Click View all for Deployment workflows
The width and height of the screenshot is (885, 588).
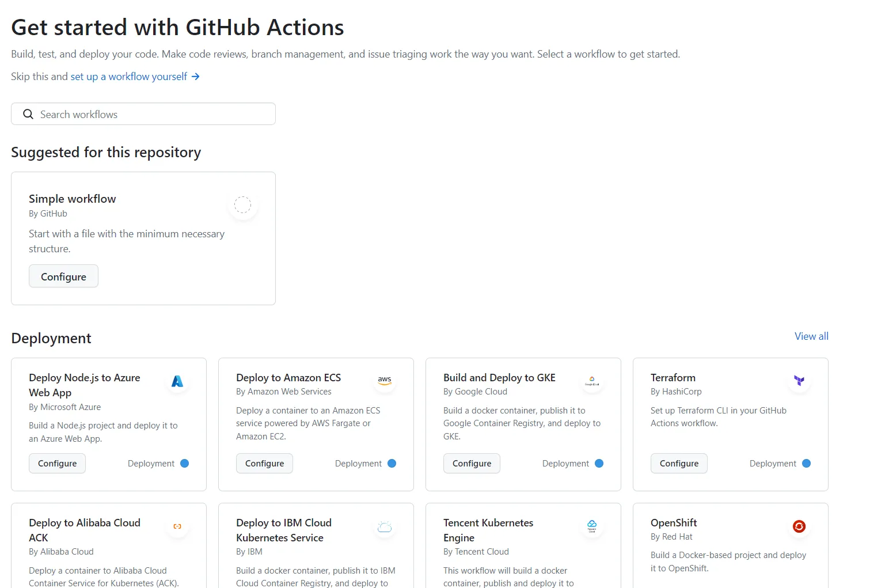click(811, 336)
